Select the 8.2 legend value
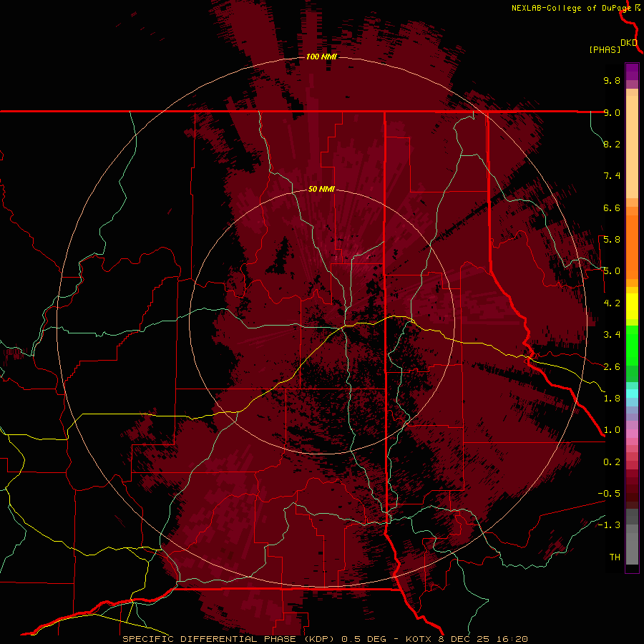 click(x=612, y=144)
